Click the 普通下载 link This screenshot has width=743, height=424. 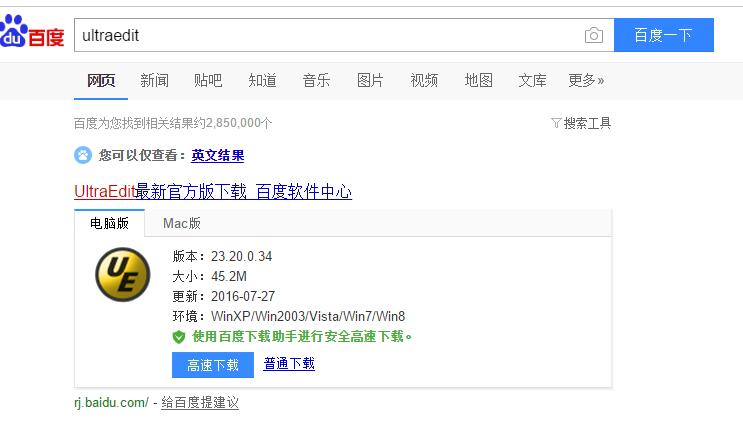tap(289, 364)
